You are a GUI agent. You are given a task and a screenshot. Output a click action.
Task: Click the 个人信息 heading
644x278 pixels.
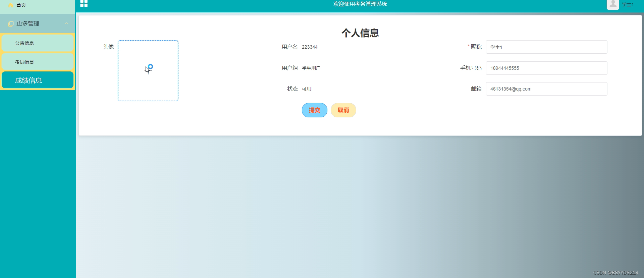[x=360, y=33]
